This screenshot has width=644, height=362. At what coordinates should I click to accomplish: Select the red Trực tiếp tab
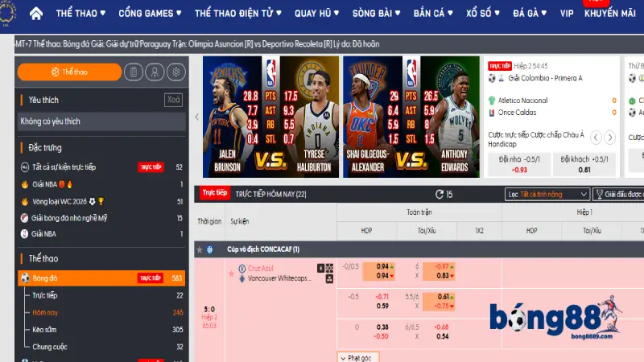(215, 193)
